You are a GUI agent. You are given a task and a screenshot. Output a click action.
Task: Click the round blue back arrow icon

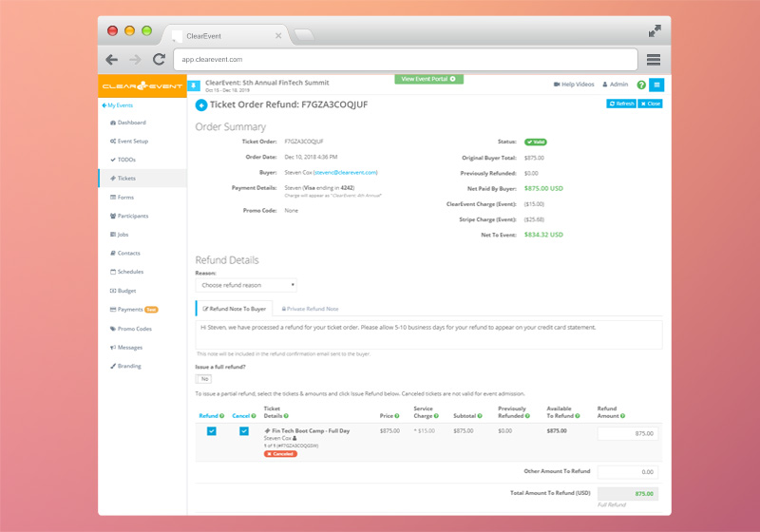point(201,104)
